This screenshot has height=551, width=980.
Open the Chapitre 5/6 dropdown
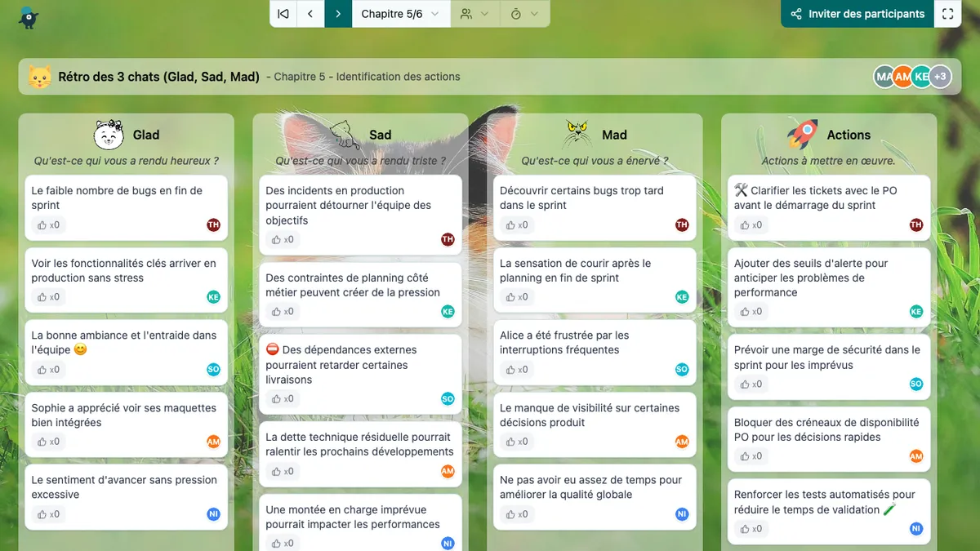pos(400,14)
